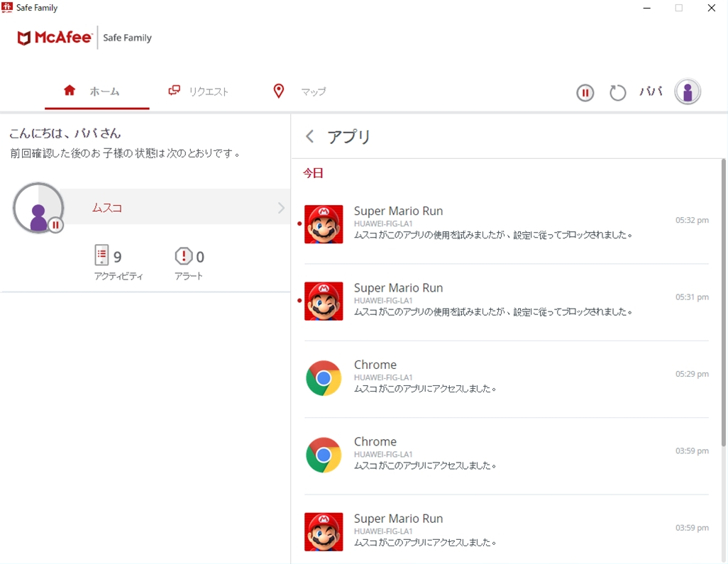This screenshot has width=728, height=564.
Task: Close the Safe Family window
Action: (x=711, y=8)
